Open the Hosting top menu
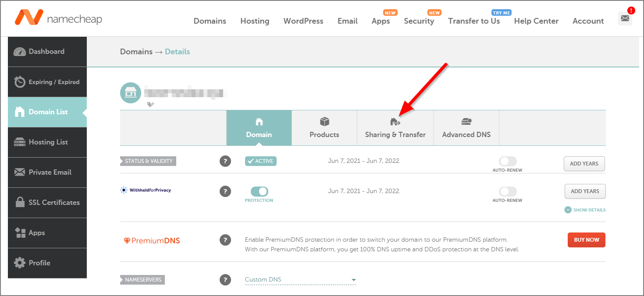The height and width of the screenshot is (296, 644). (255, 21)
